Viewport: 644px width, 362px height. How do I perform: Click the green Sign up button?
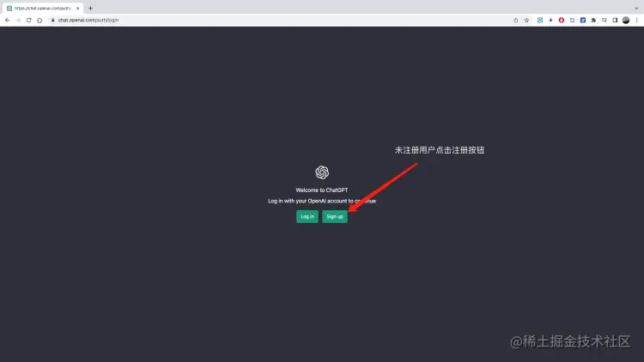click(335, 217)
